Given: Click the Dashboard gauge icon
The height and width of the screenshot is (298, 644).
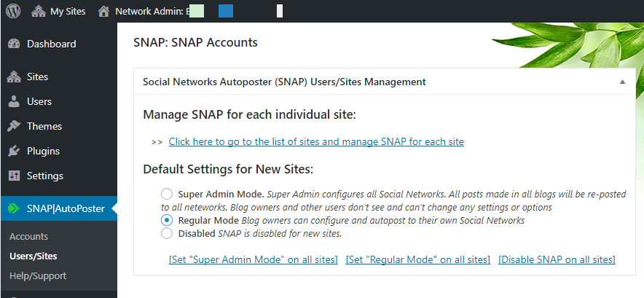Looking at the screenshot, I should [x=13, y=44].
